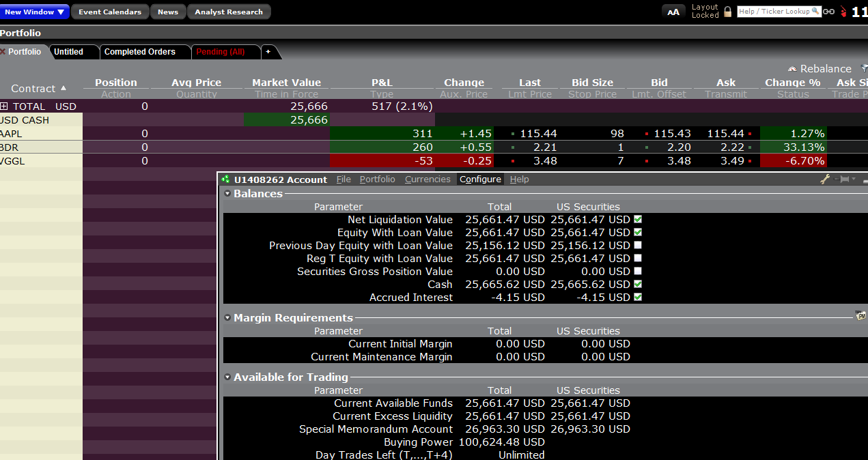The height and width of the screenshot is (460, 868).
Task: Click the Position column header
Action: [116, 83]
